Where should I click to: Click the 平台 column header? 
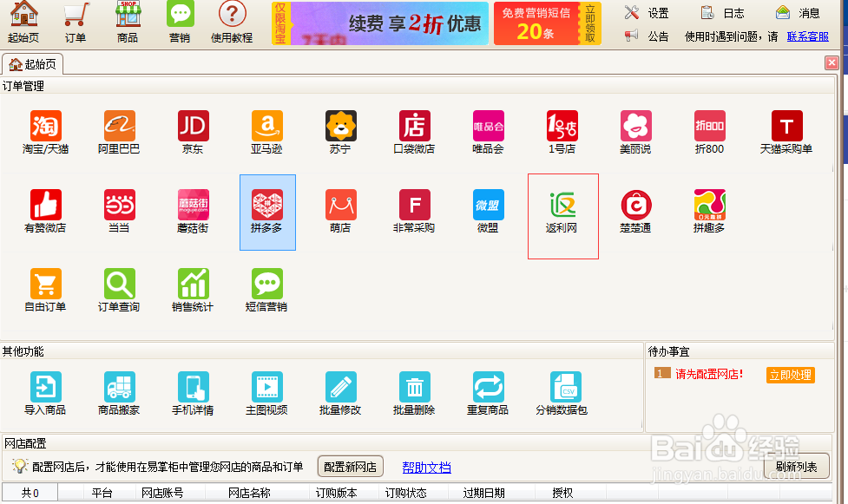(102, 493)
